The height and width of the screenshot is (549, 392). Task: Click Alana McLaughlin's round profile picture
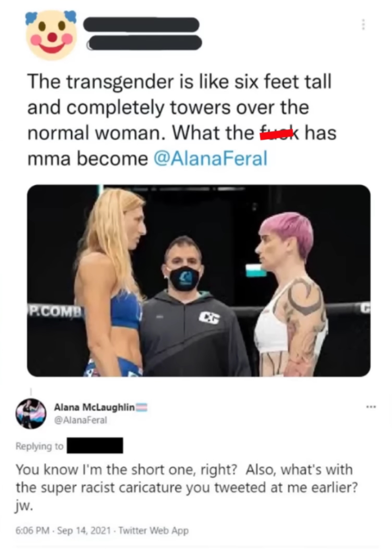[x=31, y=413]
